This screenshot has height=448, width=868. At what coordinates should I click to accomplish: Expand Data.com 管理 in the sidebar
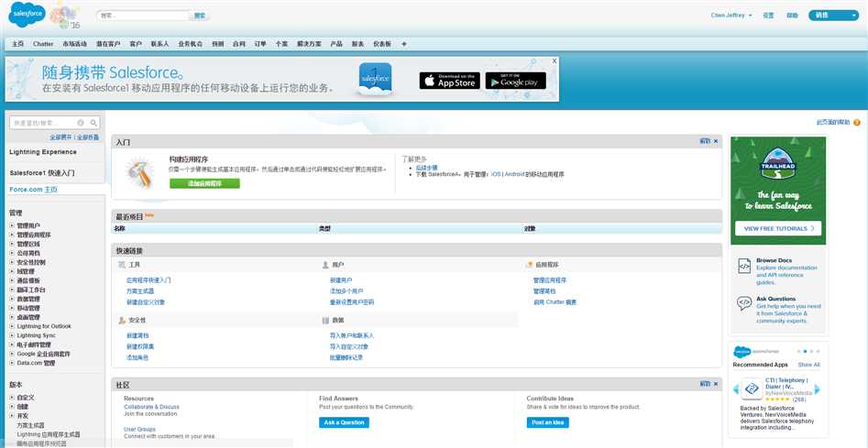[12, 363]
